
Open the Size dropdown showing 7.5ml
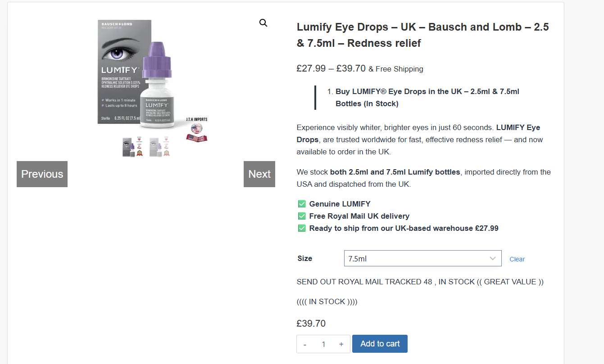pyautogui.click(x=422, y=259)
